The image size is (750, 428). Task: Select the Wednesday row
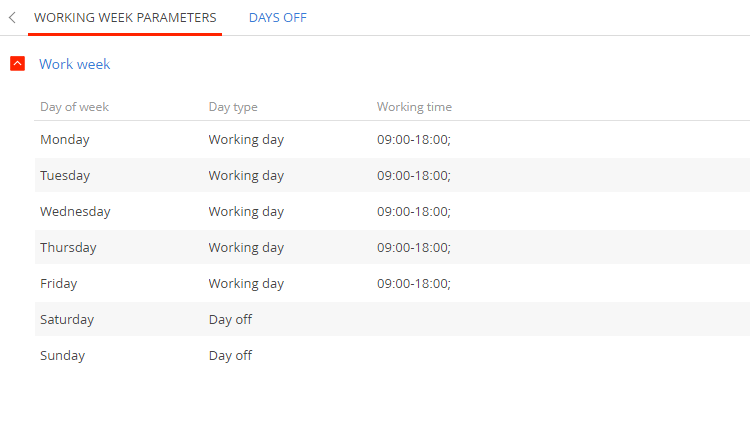click(x=392, y=211)
